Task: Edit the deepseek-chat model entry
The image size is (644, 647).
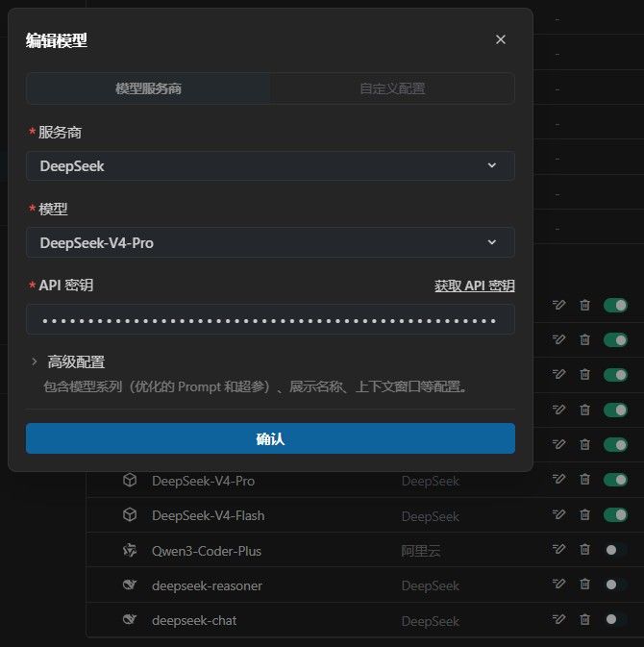Action: [558, 619]
